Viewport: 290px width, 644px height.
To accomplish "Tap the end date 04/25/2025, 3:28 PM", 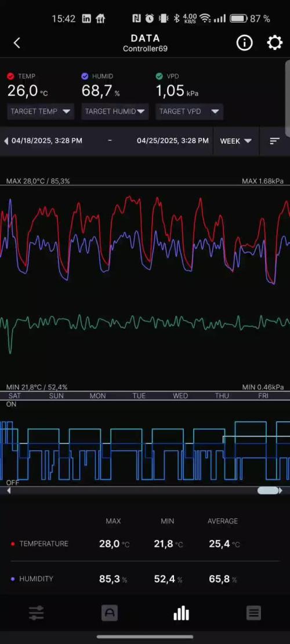I will tap(172, 140).
